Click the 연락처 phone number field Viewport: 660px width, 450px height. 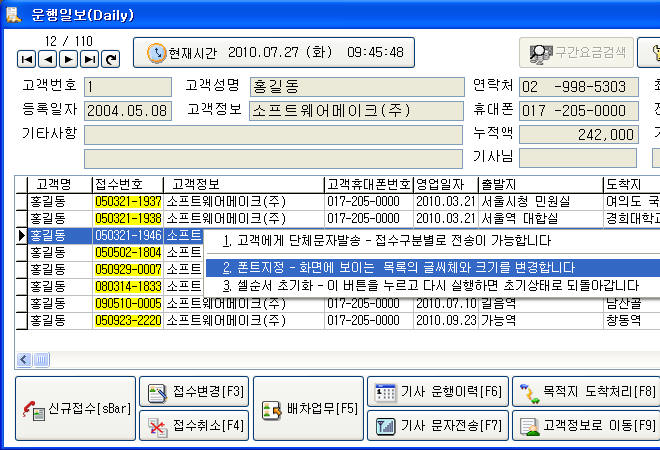579,87
